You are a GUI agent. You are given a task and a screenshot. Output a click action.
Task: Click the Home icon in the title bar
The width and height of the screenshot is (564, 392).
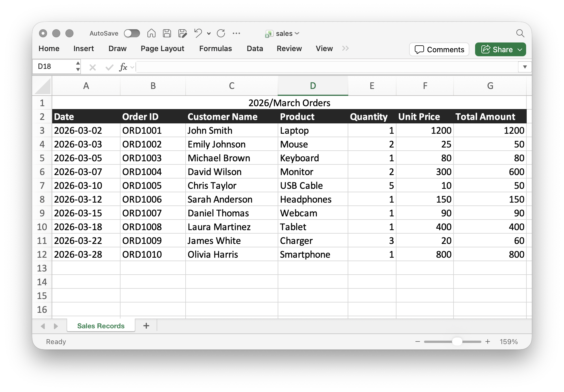[x=151, y=33]
